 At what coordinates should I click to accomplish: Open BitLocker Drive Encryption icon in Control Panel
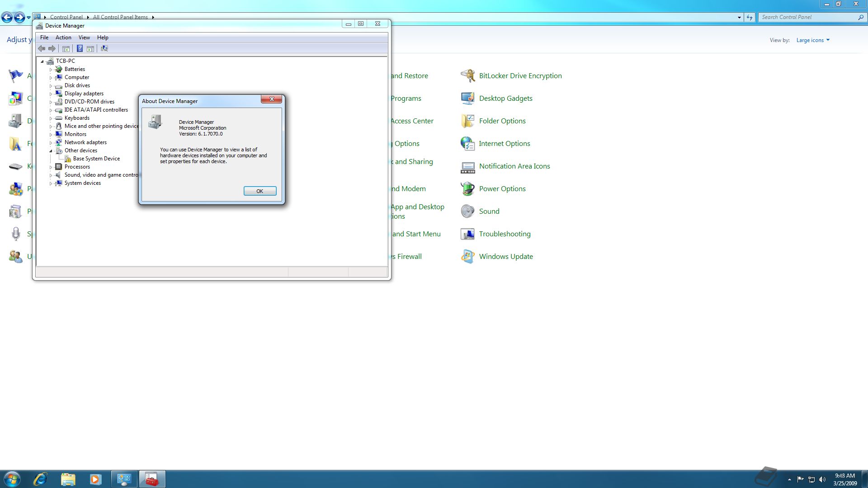coord(467,75)
